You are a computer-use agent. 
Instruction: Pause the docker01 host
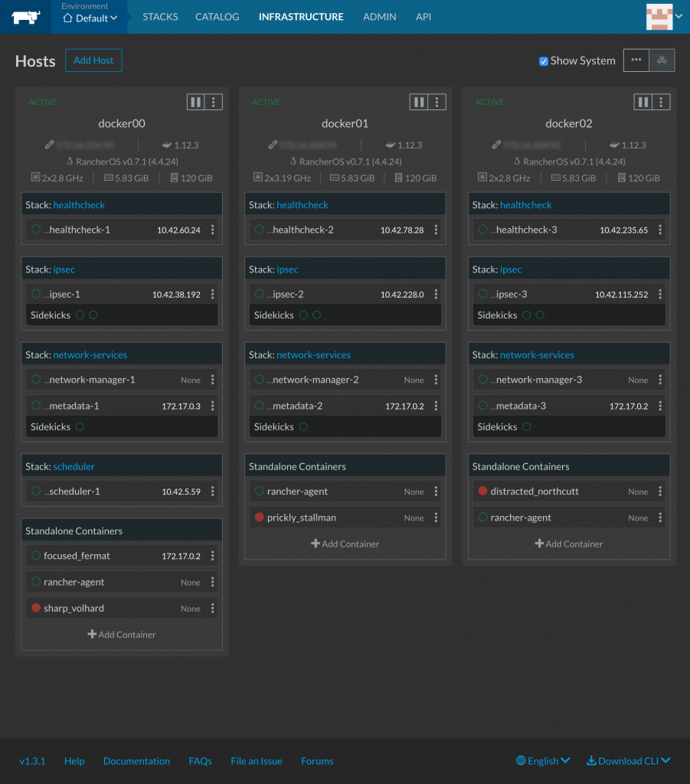point(419,102)
